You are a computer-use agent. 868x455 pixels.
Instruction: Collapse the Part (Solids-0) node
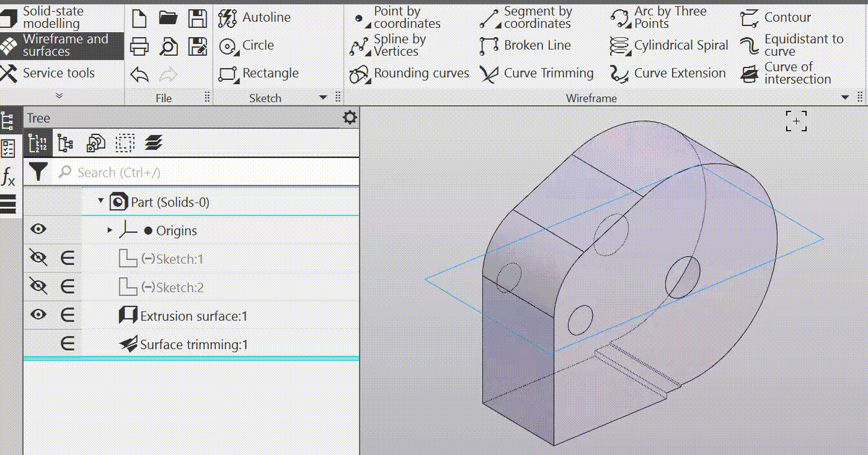pyautogui.click(x=100, y=201)
